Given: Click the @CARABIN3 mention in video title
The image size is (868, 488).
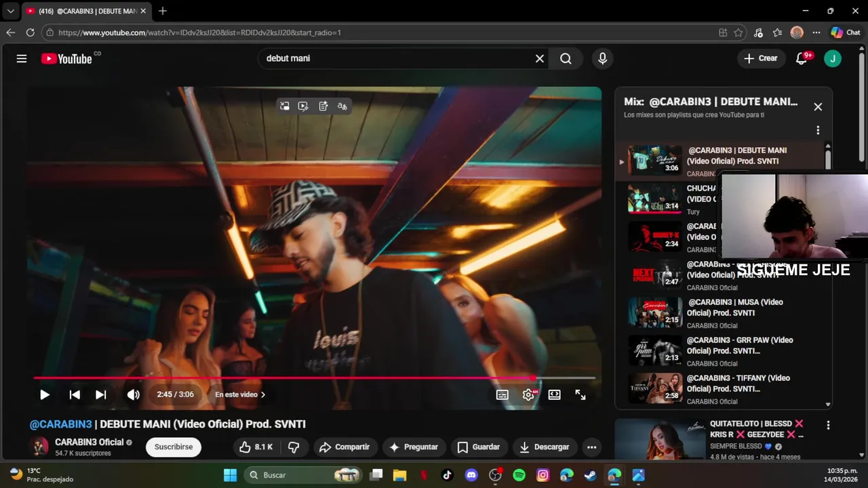Looking at the screenshot, I should pos(61,424).
